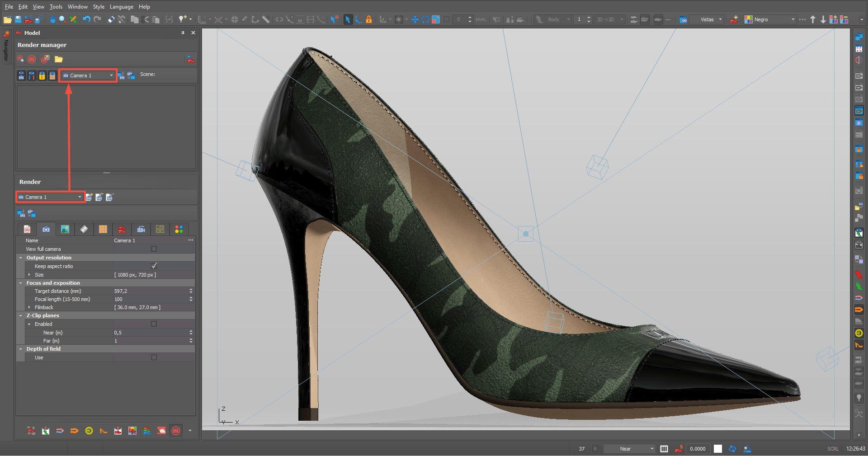868x456 pixels.
Task: Open the yellow folder icon in Render manager
Action: click(59, 59)
